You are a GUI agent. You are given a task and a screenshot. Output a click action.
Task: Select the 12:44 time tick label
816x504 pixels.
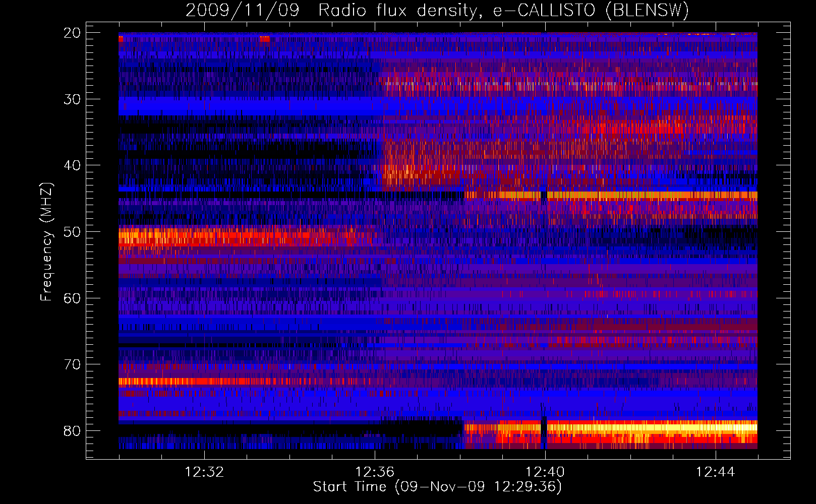point(716,472)
